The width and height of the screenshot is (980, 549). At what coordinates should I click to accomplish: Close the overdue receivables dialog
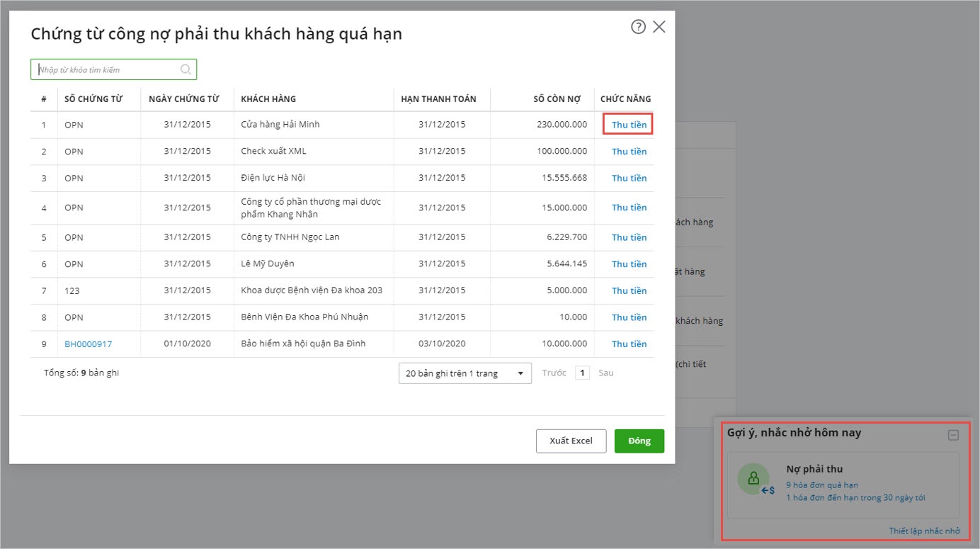point(659,27)
